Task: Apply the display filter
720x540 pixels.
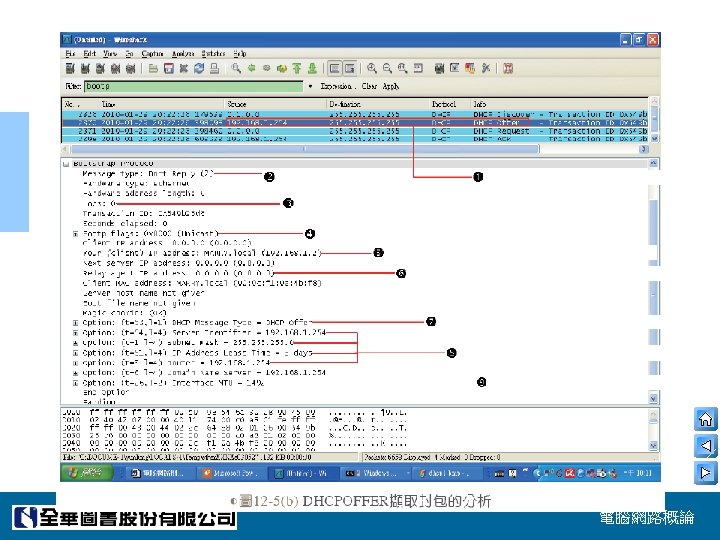Action: [x=391, y=86]
